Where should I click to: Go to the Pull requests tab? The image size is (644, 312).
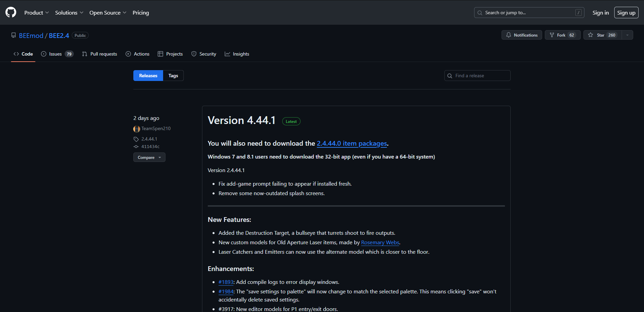click(99, 54)
